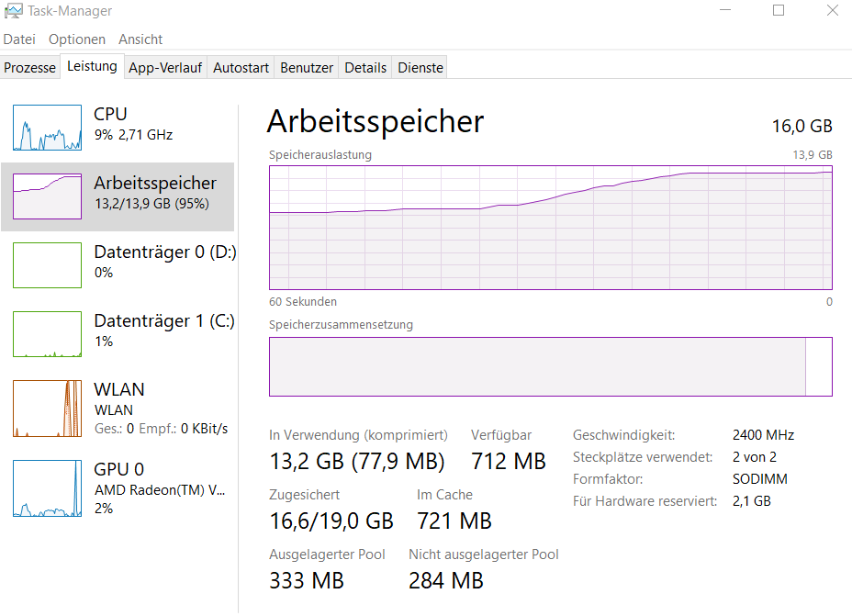This screenshot has height=616, width=852.
Task: Maximize the Task-Manager window
Action: point(779,11)
